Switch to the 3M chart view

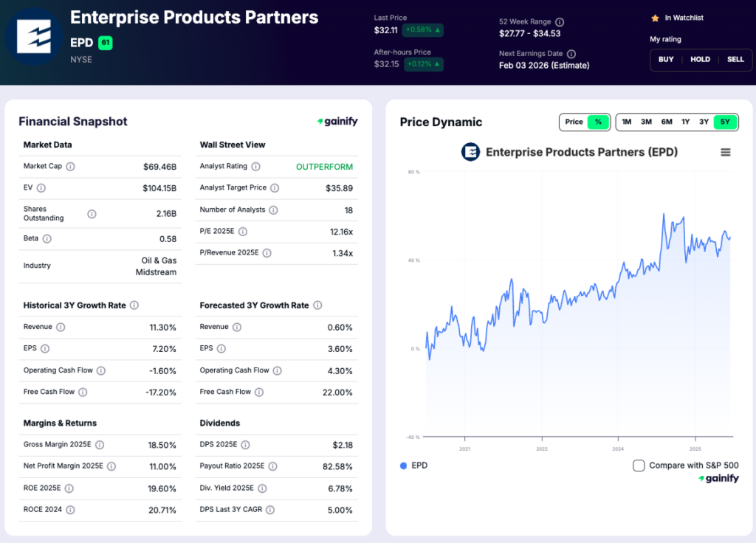click(646, 122)
